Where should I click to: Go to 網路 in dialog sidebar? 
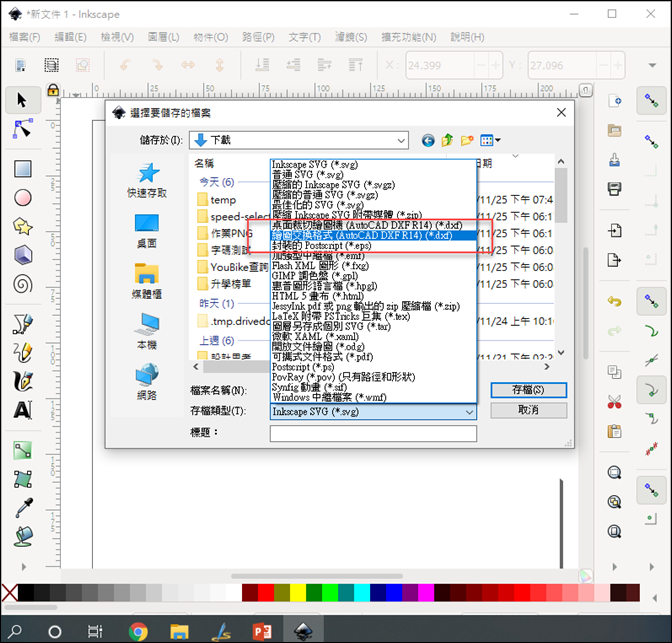(147, 382)
